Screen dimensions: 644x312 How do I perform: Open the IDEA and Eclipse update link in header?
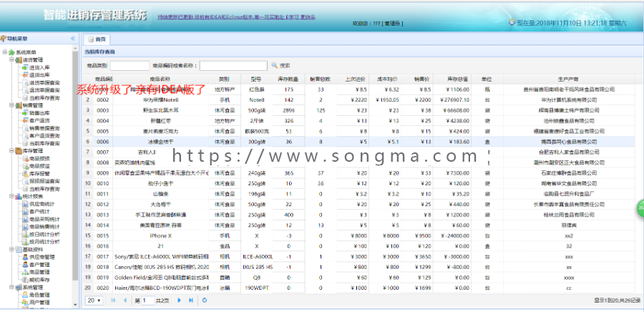pyautogui.click(x=237, y=17)
